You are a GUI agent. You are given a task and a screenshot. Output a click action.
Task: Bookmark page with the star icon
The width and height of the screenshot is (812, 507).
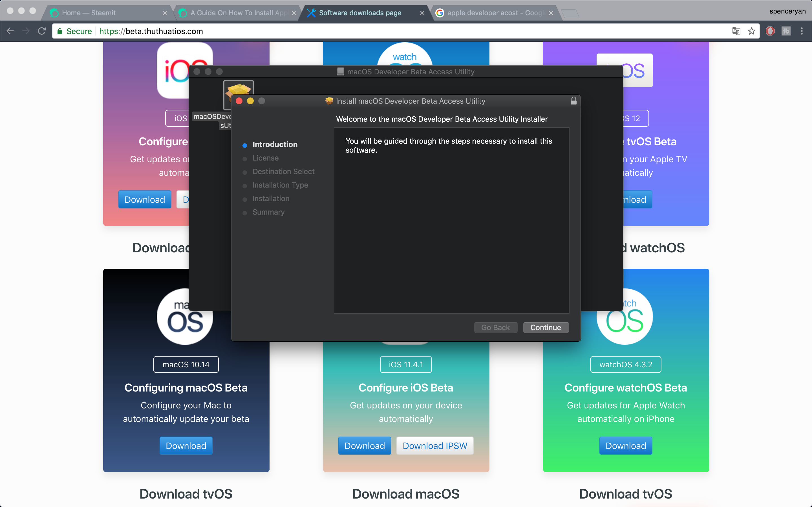751,31
